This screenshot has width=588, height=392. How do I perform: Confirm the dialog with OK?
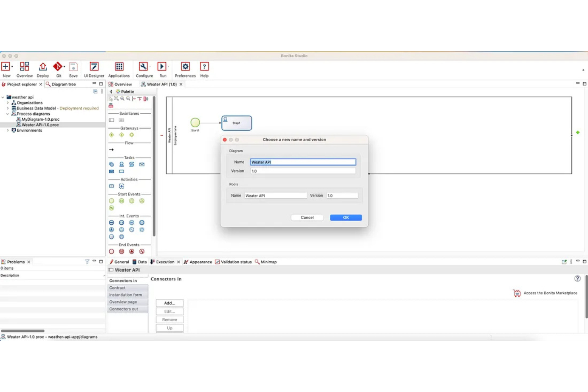coord(346,218)
